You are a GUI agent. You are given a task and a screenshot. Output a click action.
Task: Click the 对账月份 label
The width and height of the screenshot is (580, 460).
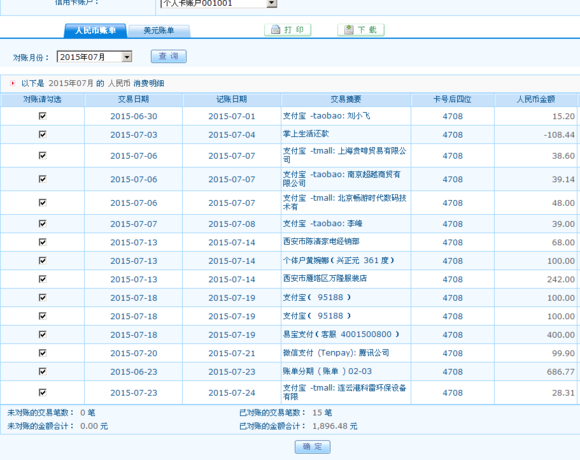click(31, 58)
